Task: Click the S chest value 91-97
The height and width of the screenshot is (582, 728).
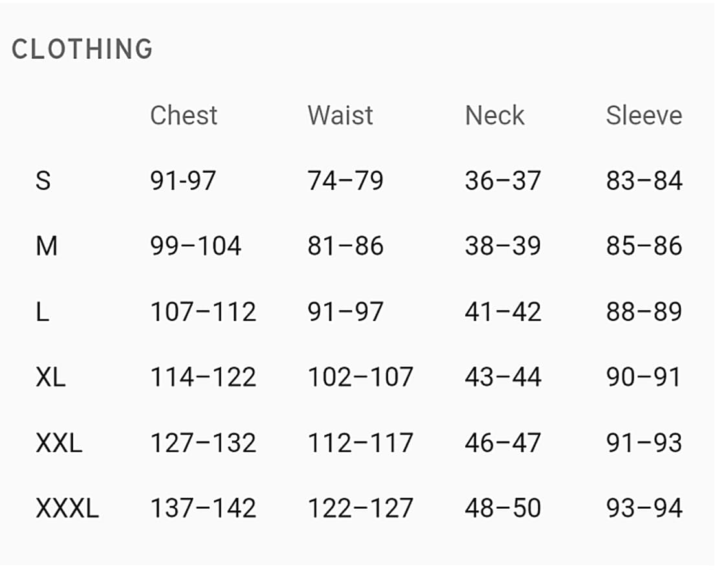Action: coord(183,180)
